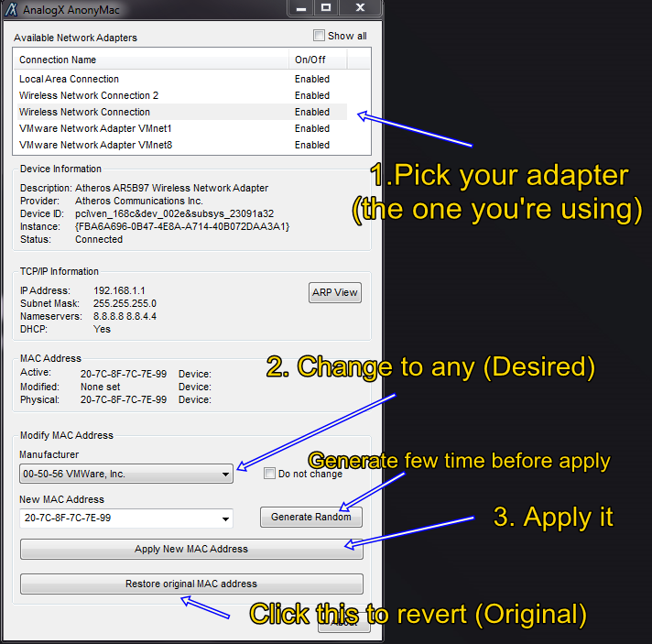Image resolution: width=652 pixels, height=644 pixels.
Task: Maximize the AnonyMac window
Action: [x=326, y=8]
